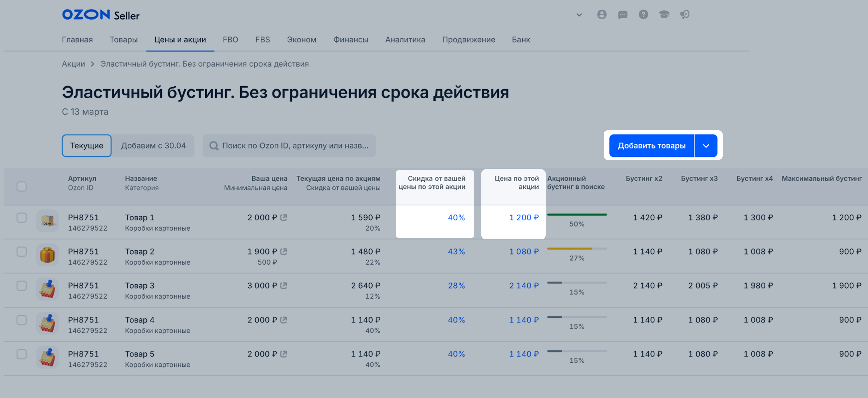The height and width of the screenshot is (398, 868).
Task: Click the blue 1 140 ₽ promo price for Товар 5
Action: click(524, 354)
